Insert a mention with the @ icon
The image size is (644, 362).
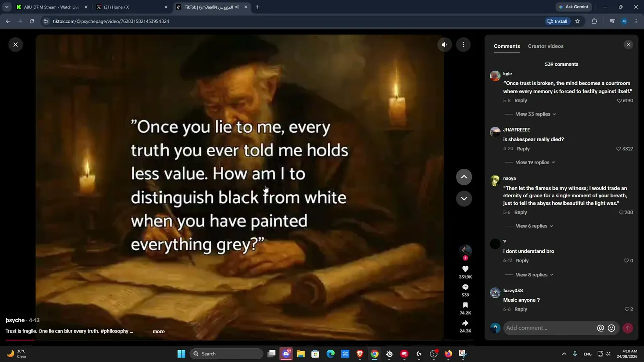[x=600, y=328]
